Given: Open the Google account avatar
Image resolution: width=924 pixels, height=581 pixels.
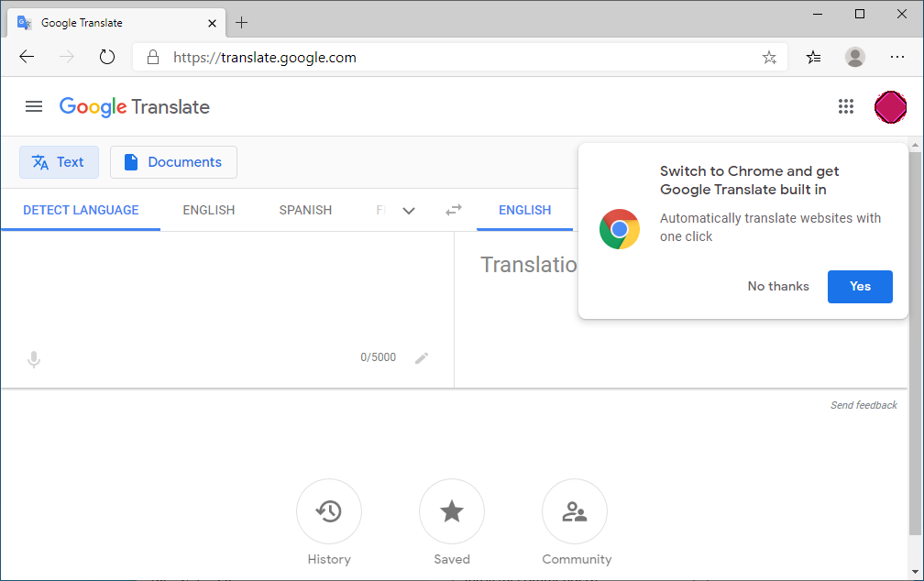Looking at the screenshot, I should coord(890,107).
